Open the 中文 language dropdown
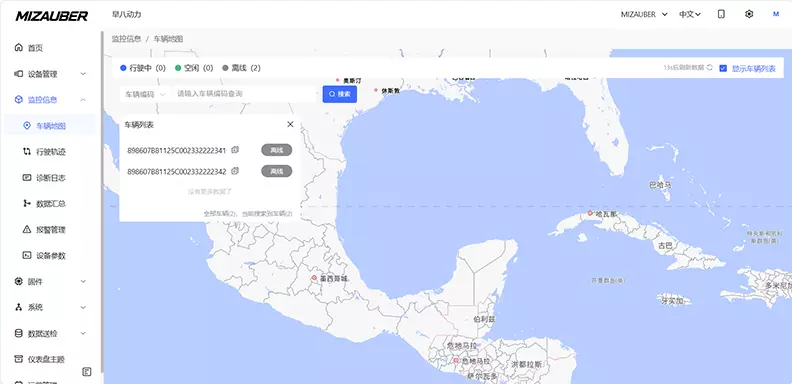792x384 pixels. pos(690,14)
